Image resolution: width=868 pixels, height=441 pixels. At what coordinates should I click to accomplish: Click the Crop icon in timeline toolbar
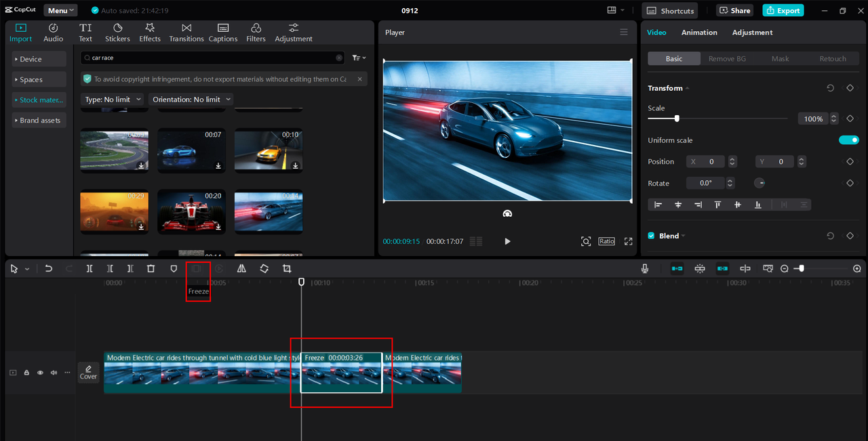[287, 269]
